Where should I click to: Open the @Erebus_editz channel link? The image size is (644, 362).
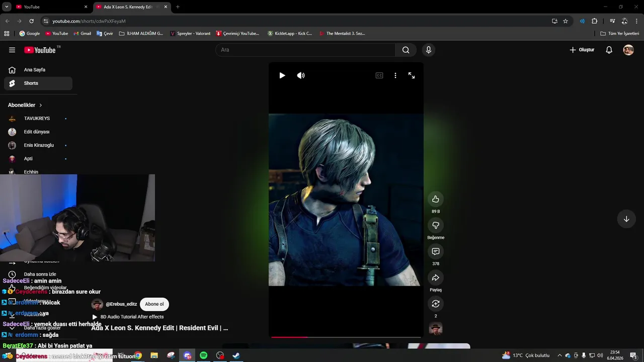tap(121, 304)
